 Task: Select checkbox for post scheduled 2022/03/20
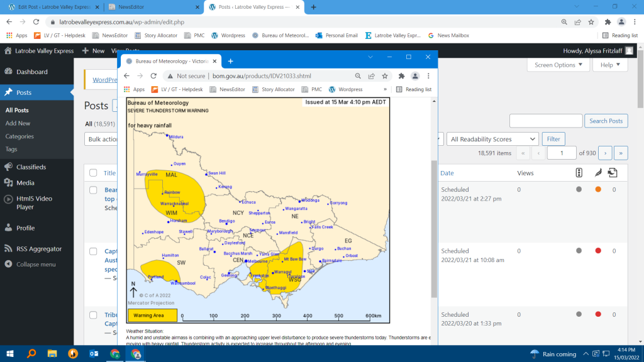click(x=93, y=315)
